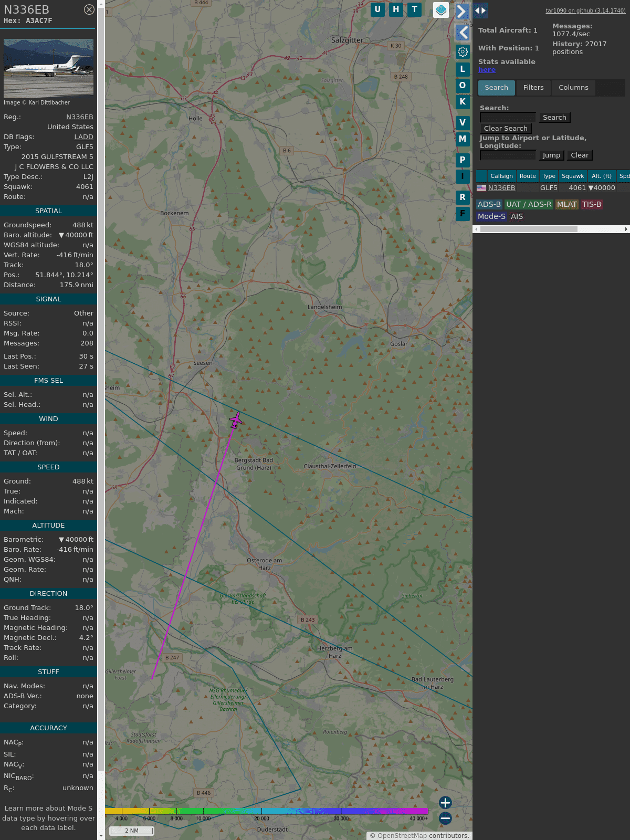Toggle the U map button
630x840 pixels.
coord(377,9)
